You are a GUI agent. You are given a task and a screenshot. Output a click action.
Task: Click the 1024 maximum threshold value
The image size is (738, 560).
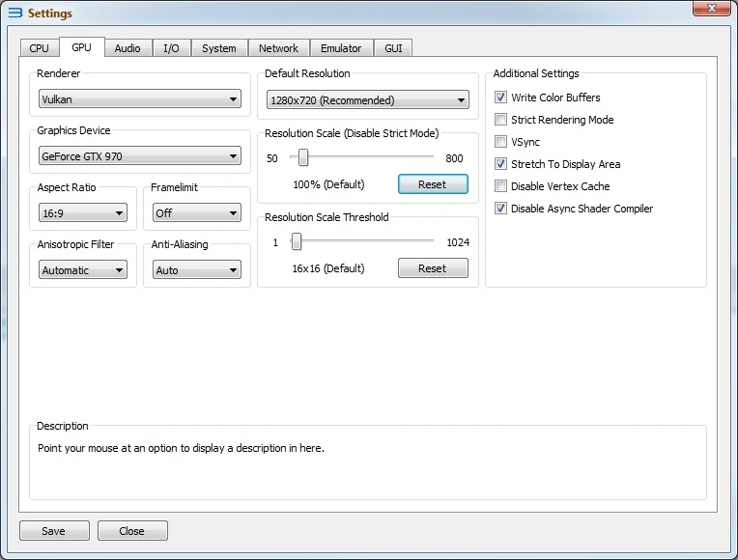458,242
